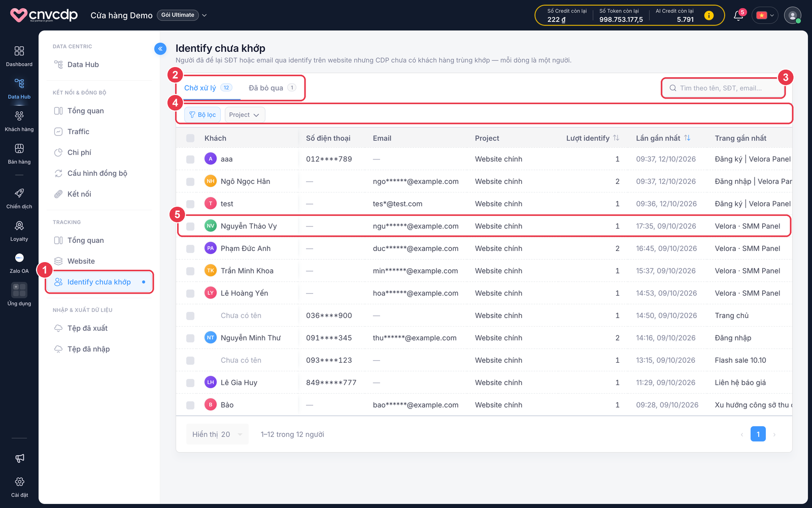Select page 1 in pagination
Screen dimensions: 812x508
pyautogui.click(x=758, y=434)
